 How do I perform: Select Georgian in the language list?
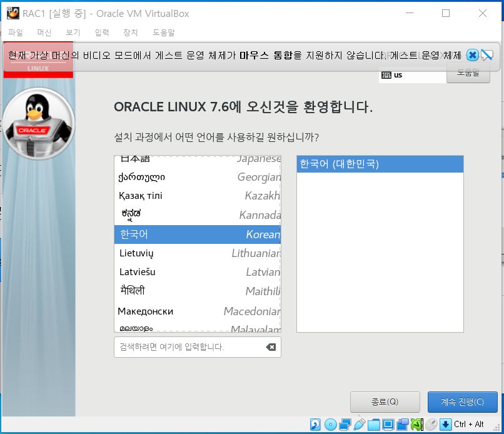pyautogui.click(x=198, y=177)
